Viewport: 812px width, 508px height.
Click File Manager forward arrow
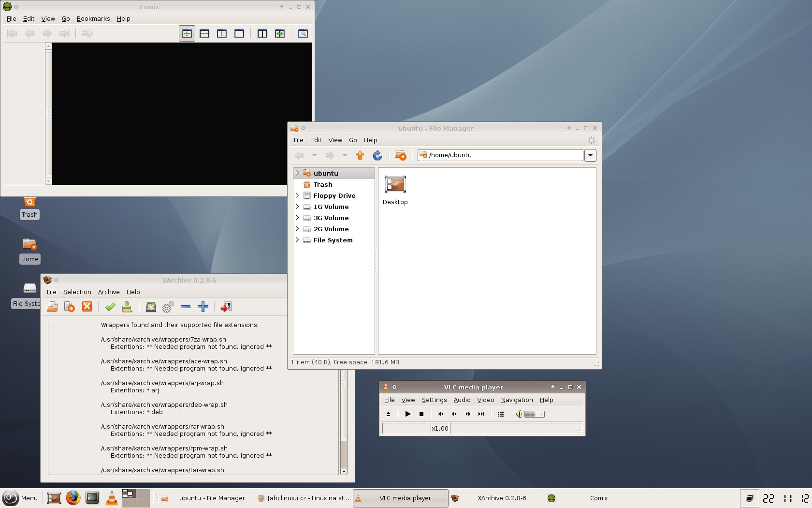point(330,155)
